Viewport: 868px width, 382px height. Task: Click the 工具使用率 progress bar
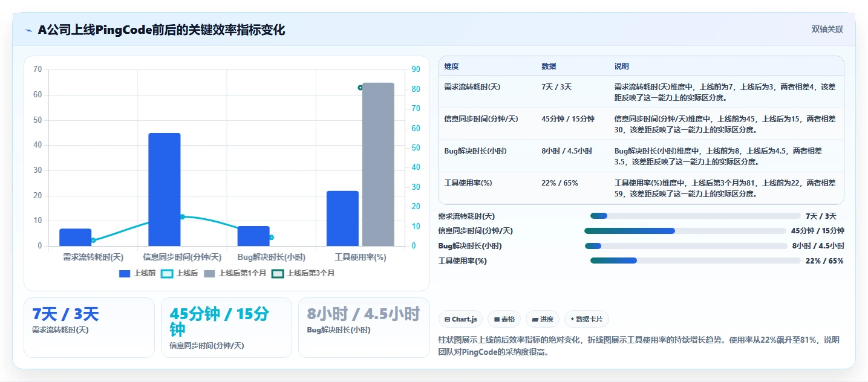(696, 261)
